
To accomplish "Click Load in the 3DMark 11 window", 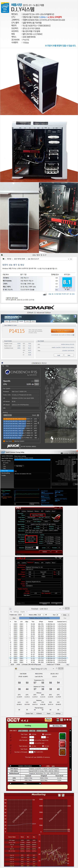I will coord(58,355).
